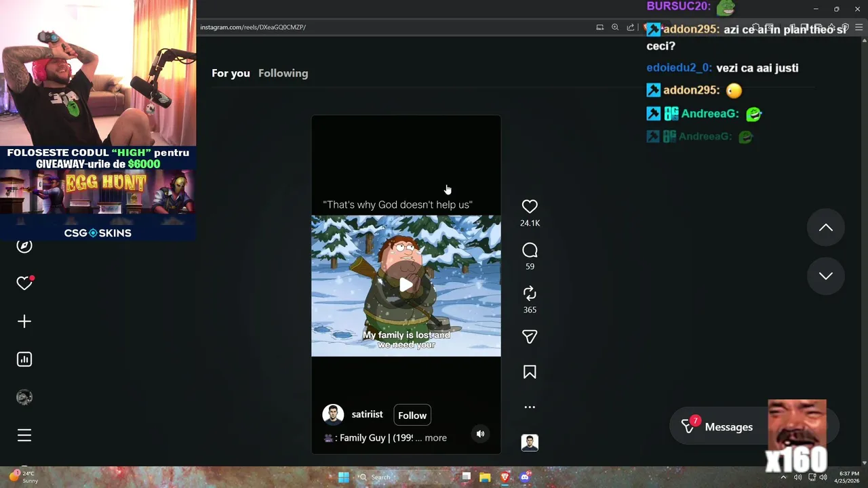
Task: Open the dashboard chart icon in sidebar
Action: click(x=24, y=359)
